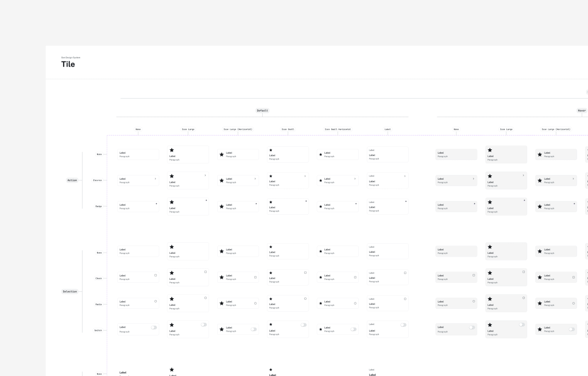Image resolution: width=588 pixels, height=376 pixels.
Task: Click star in Hover Icon Large tile, Action None row
Action: click(x=490, y=150)
